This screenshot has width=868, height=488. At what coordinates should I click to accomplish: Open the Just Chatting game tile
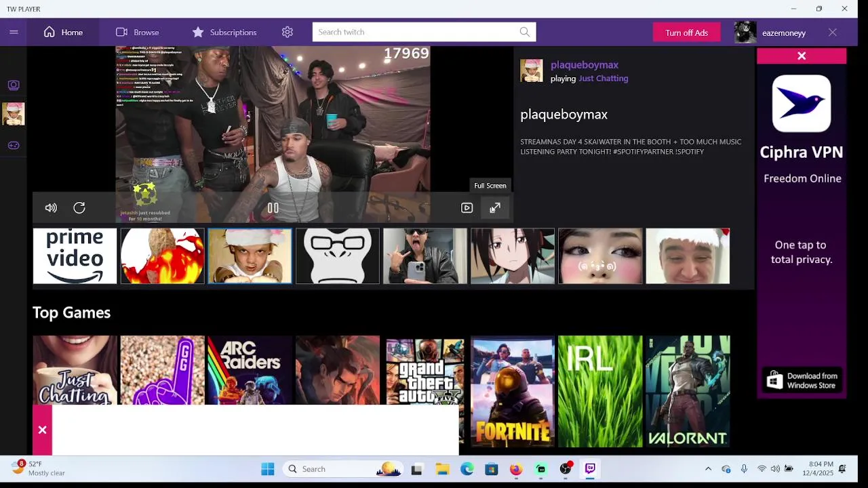[75, 369]
